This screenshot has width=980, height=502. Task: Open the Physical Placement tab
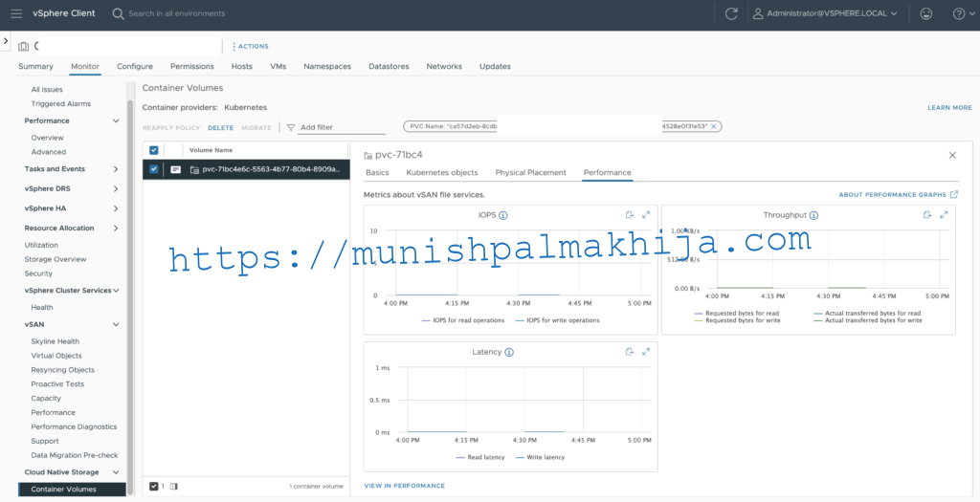click(530, 173)
